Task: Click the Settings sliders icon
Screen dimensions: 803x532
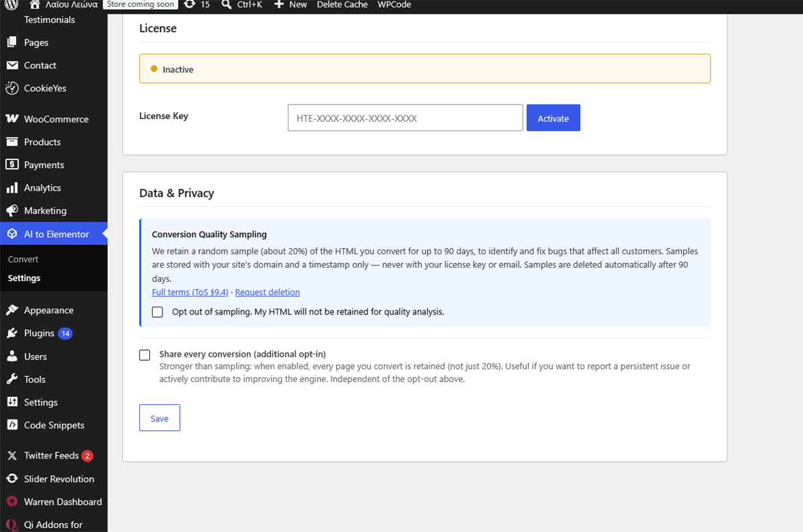Action: click(12, 402)
